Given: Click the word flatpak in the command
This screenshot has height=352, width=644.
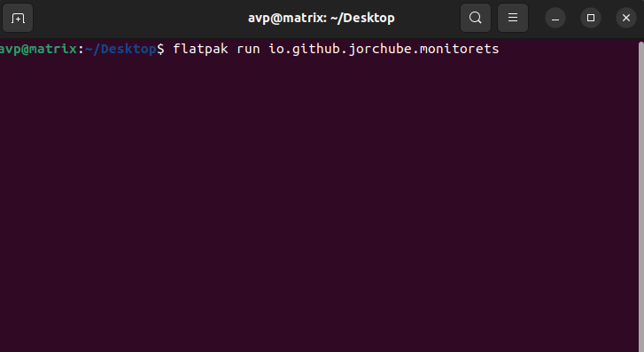Looking at the screenshot, I should pyautogui.click(x=200, y=49).
